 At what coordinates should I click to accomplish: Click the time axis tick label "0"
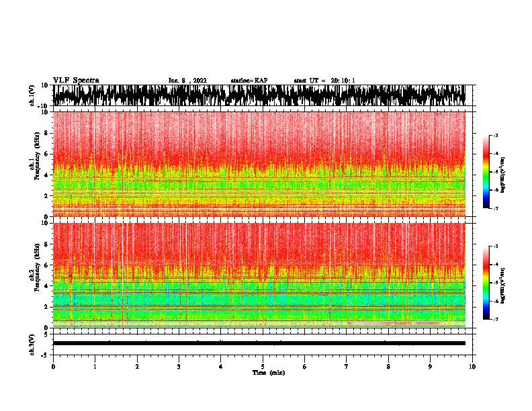[x=53, y=367]
